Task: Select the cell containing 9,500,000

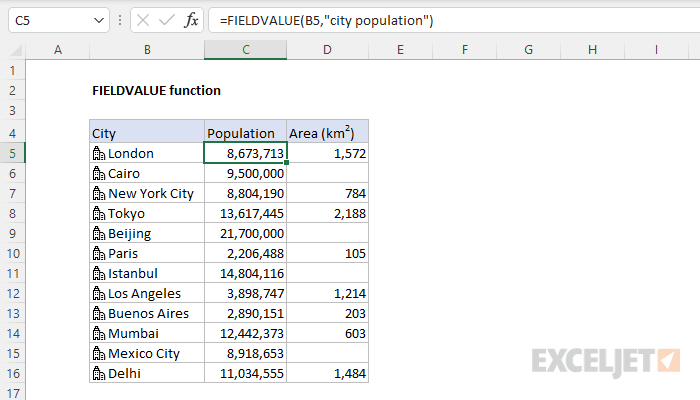Action: 246,173
